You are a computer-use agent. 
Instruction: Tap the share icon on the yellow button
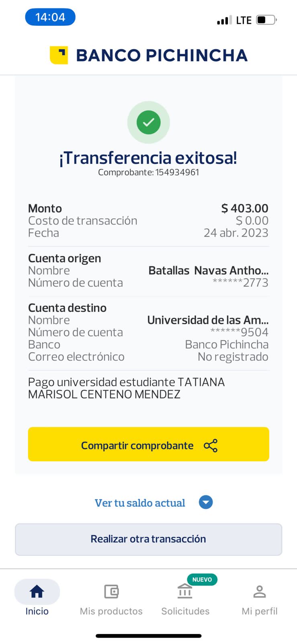click(x=211, y=446)
